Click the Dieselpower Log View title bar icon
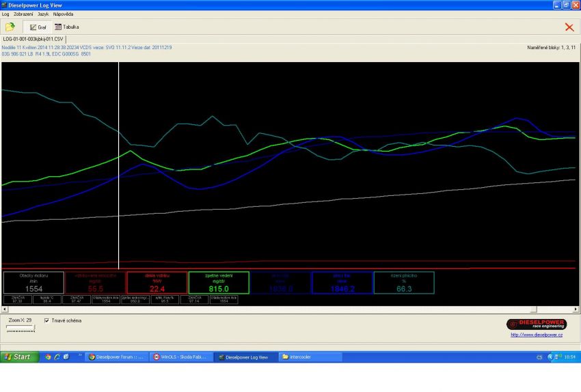Image resolution: width=581 pixels, height=392 pixels. tap(4, 5)
